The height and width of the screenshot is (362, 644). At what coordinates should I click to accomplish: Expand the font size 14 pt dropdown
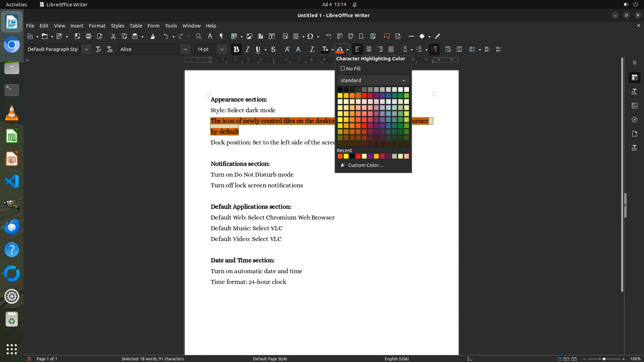[222, 49]
